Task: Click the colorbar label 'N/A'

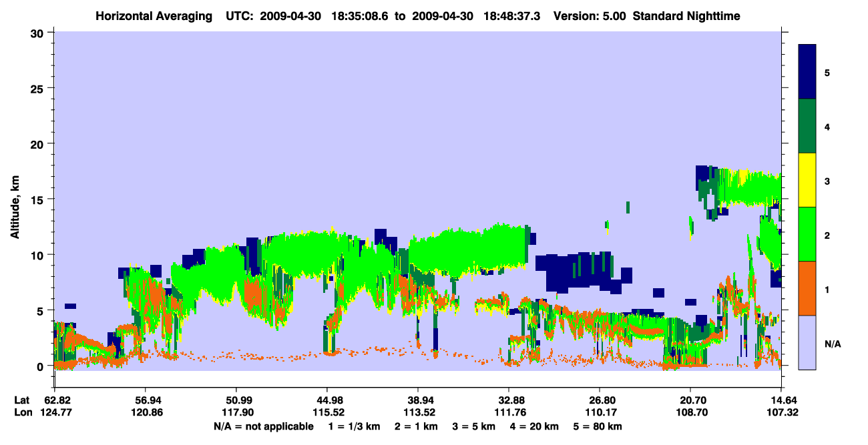Action: [x=832, y=344]
